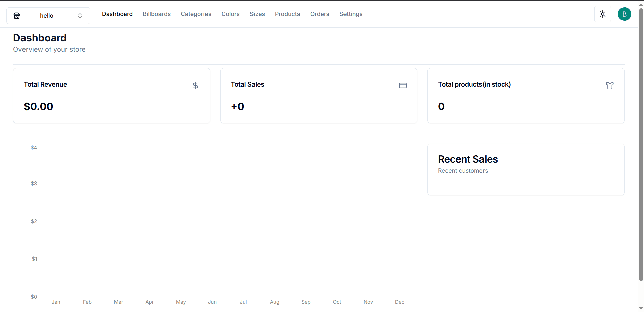Open the Dashboard nav tab
The image size is (644, 312).
[x=117, y=14]
